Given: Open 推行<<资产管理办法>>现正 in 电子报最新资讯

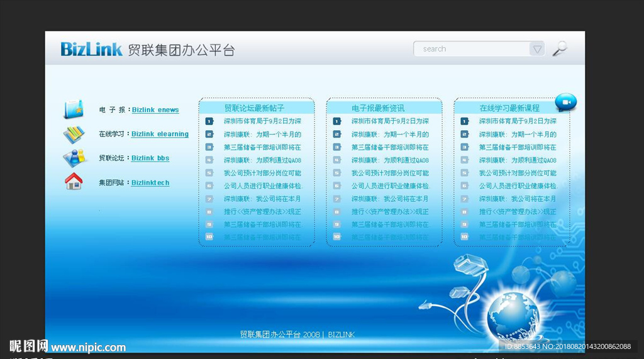Looking at the screenshot, I should coord(390,211).
